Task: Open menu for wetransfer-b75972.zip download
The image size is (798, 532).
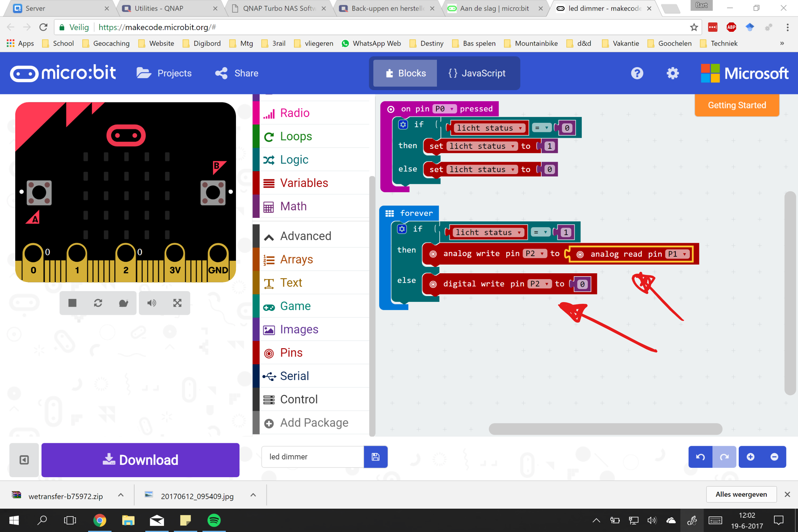Action: 121,495
